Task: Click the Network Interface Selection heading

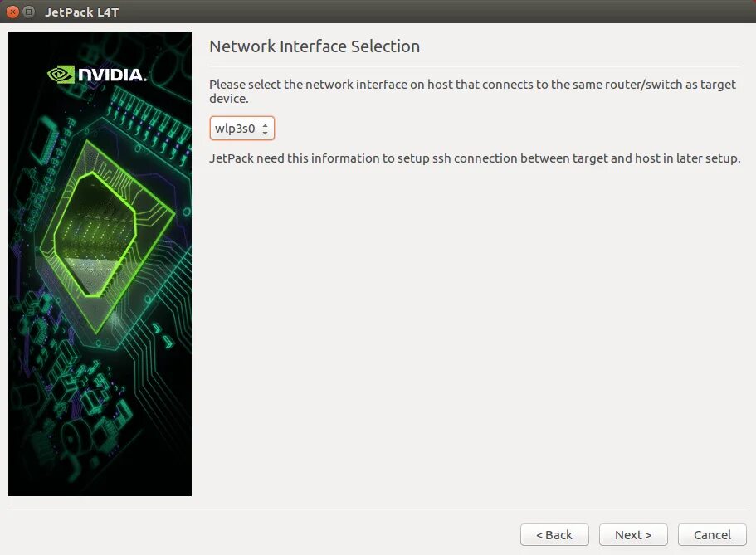Action: click(x=315, y=46)
